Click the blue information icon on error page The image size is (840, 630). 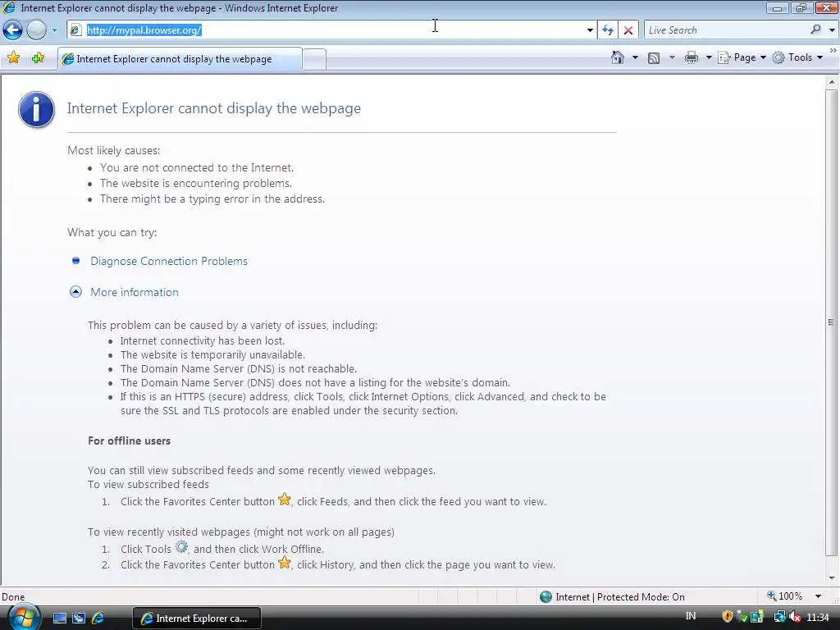[x=36, y=110]
